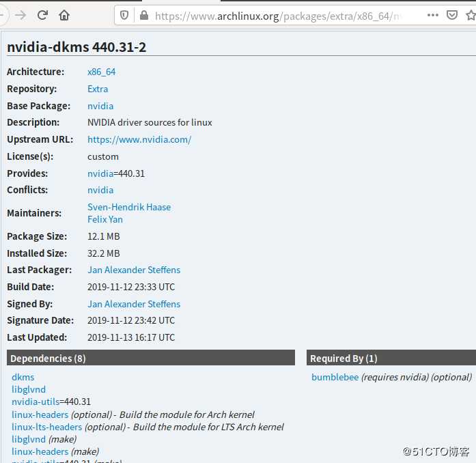Visit upstream https://www.nvidia.com/ link
The image size is (476, 463).
[x=139, y=140]
